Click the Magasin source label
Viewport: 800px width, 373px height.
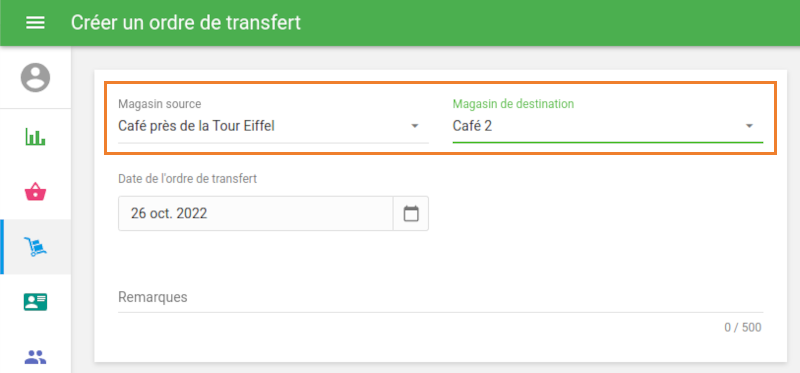pos(160,104)
